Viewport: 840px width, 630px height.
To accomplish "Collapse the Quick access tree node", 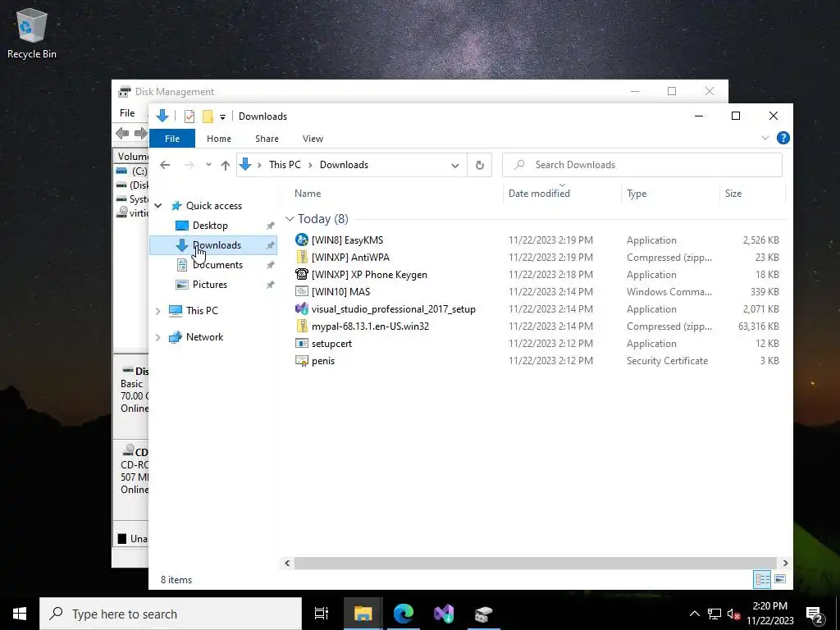I will coord(158,206).
